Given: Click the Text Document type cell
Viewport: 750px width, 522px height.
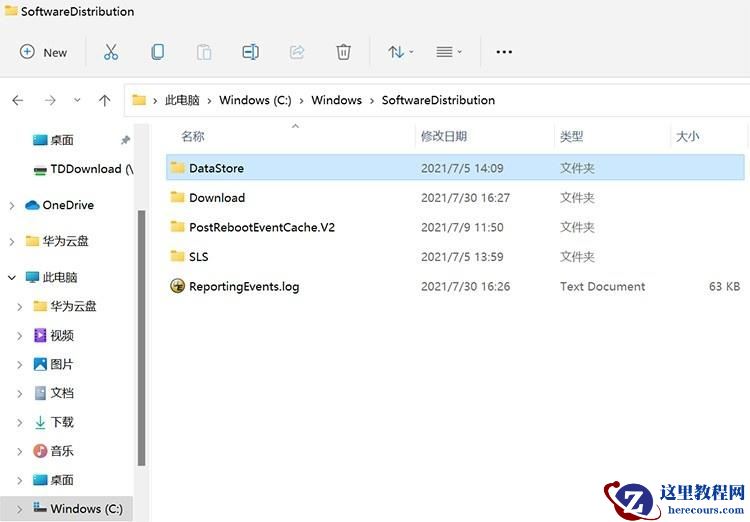Looking at the screenshot, I should click(x=603, y=287).
